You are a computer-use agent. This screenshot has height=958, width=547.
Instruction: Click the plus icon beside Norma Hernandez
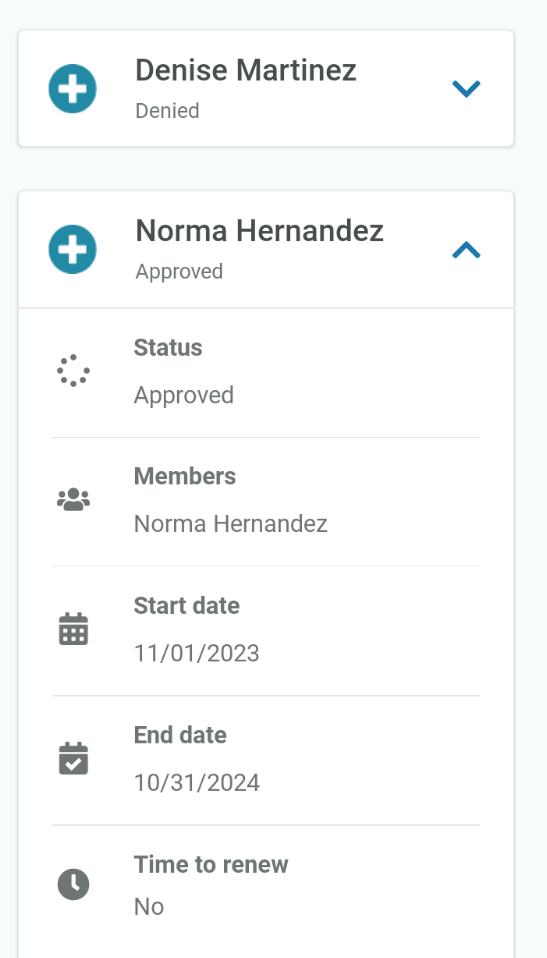(73, 249)
